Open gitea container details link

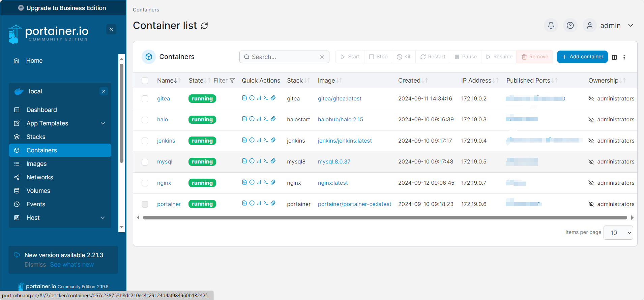pyautogui.click(x=164, y=99)
